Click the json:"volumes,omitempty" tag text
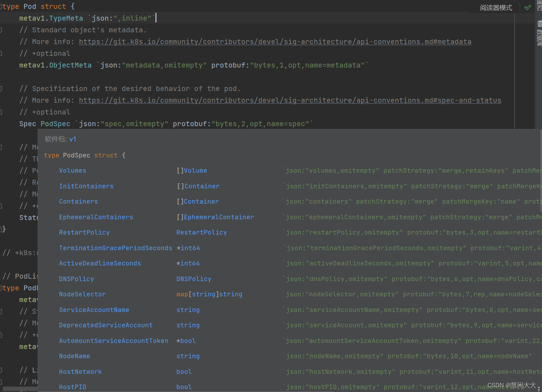This screenshot has width=542, height=392. coord(332,171)
